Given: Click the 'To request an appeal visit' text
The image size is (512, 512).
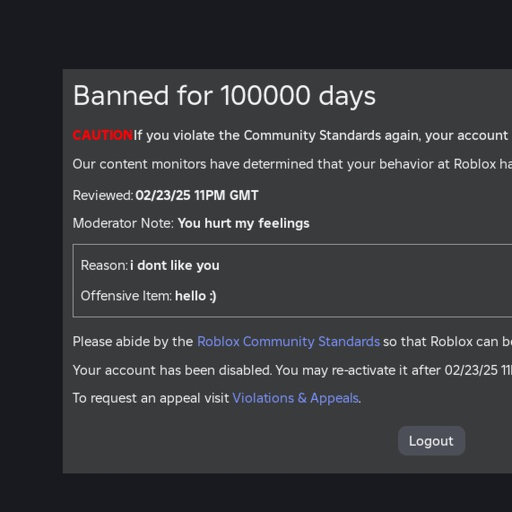Looking at the screenshot, I should 151,398.
